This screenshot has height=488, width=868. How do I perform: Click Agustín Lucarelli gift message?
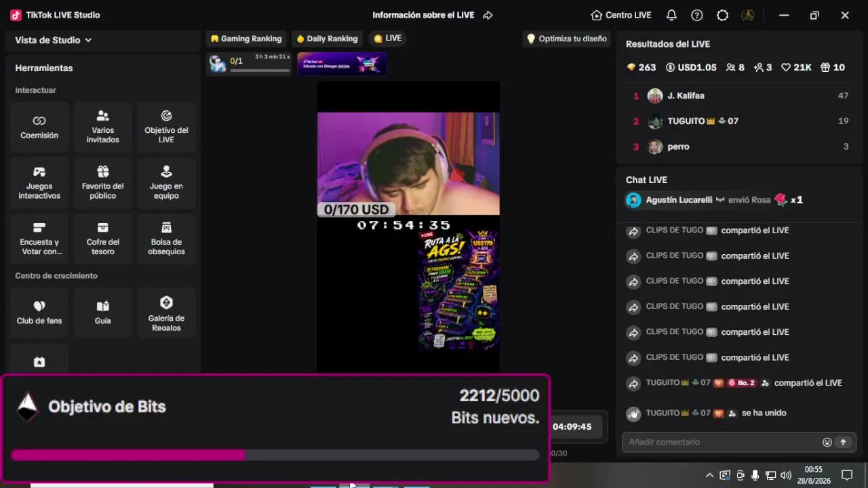click(x=715, y=200)
